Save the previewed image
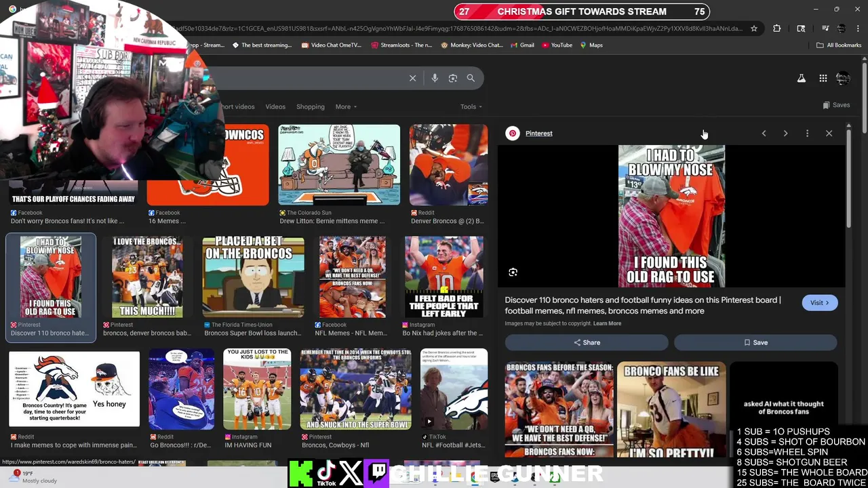 pos(755,342)
